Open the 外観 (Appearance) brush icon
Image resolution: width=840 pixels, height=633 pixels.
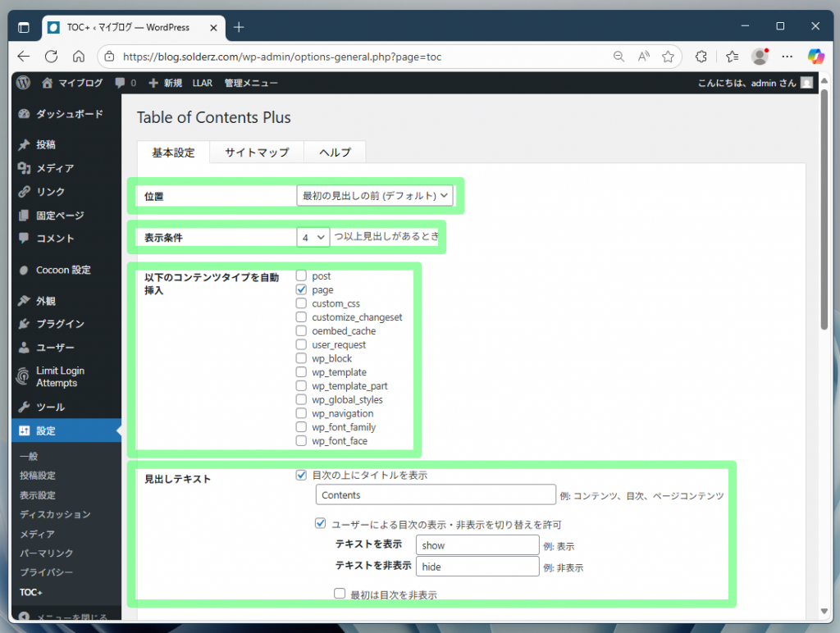coord(25,300)
